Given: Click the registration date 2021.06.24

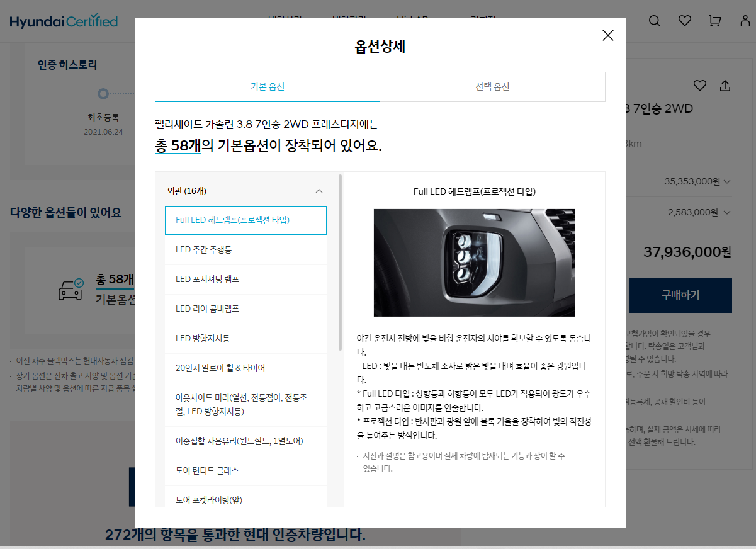Looking at the screenshot, I should (x=103, y=132).
